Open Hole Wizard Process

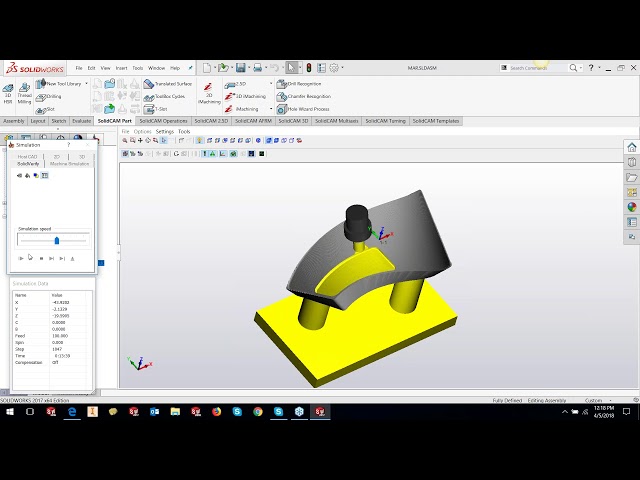pyautogui.click(x=303, y=109)
